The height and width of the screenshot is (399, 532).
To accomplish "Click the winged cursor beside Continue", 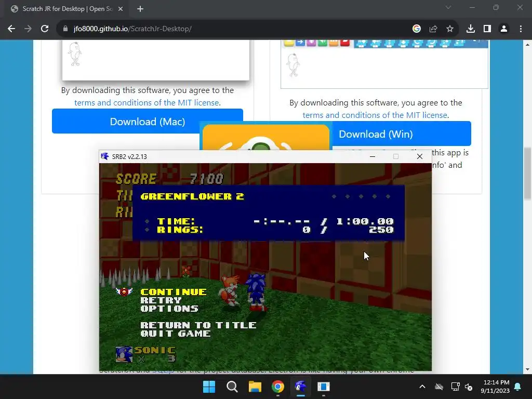I will tap(124, 291).
